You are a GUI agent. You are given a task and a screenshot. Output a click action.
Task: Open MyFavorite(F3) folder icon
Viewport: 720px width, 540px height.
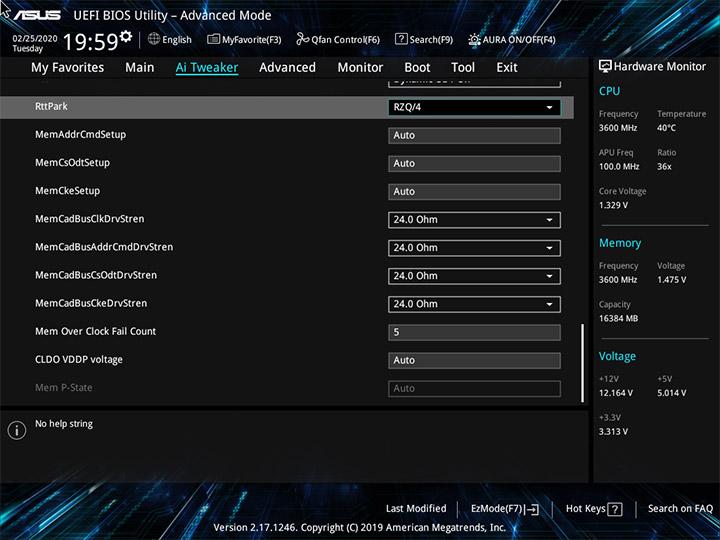(x=213, y=39)
